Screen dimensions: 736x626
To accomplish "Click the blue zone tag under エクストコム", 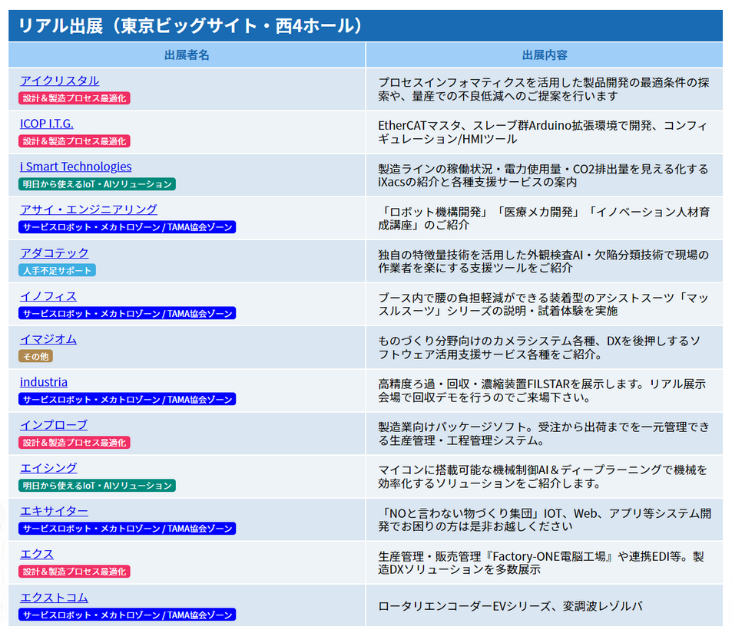I will pyautogui.click(x=127, y=615).
